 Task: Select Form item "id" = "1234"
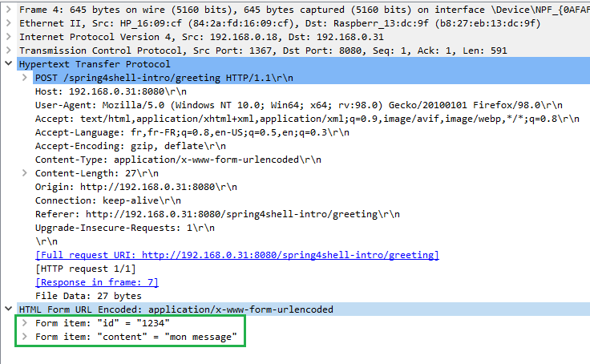103,323
